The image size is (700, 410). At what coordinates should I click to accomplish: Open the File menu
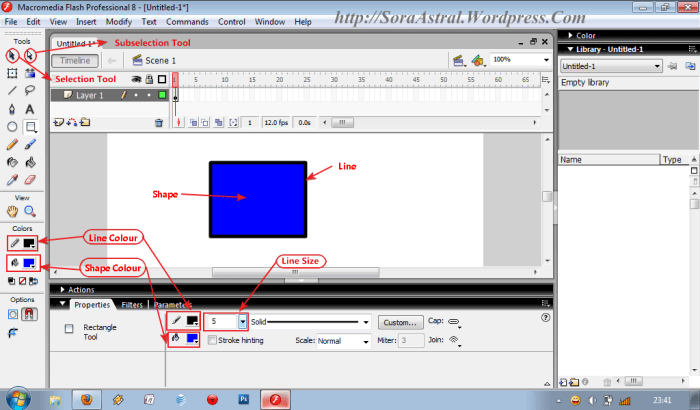point(11,22)
